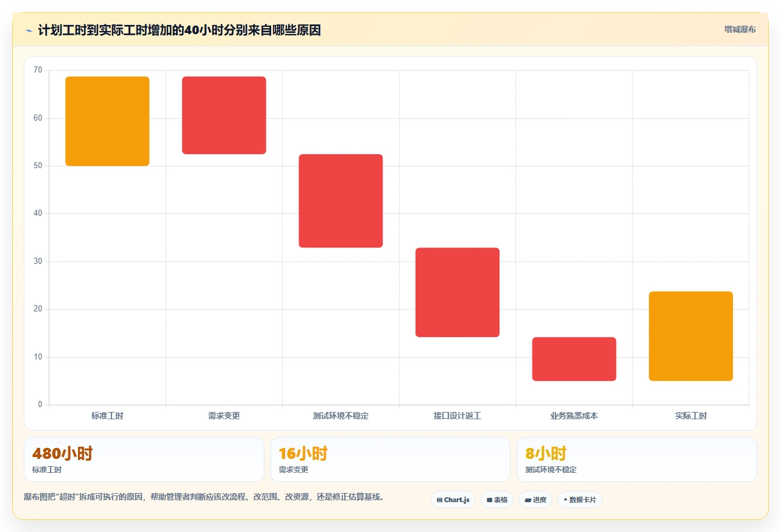Image resolution: width=781 pixels, height=532 pixels.
Task: Click the orange 标准工时 waterfall bar
Action: [107, 121]
